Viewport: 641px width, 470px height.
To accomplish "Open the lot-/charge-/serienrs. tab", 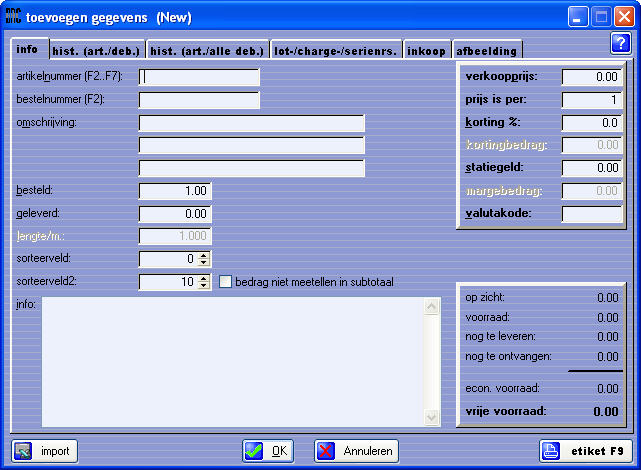I will pos(336,50).
